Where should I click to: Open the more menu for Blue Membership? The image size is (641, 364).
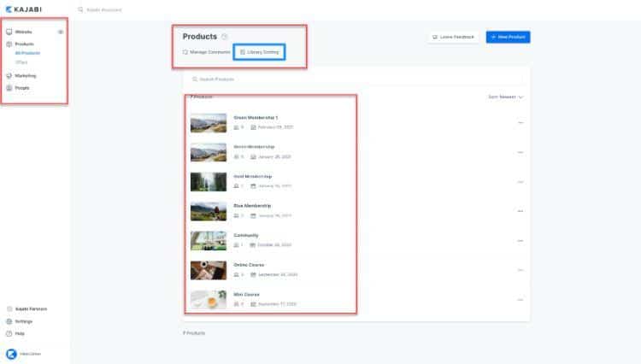(520, 211)
